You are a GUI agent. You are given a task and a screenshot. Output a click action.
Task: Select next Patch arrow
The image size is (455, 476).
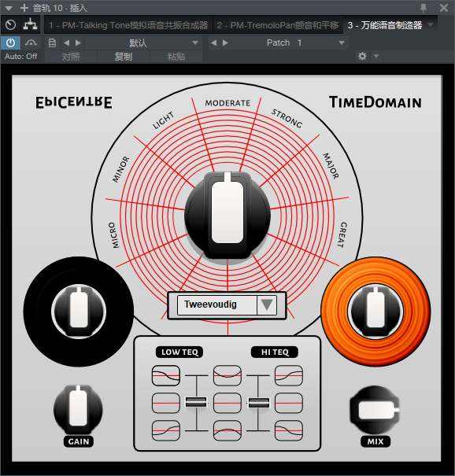click(225, 42)
